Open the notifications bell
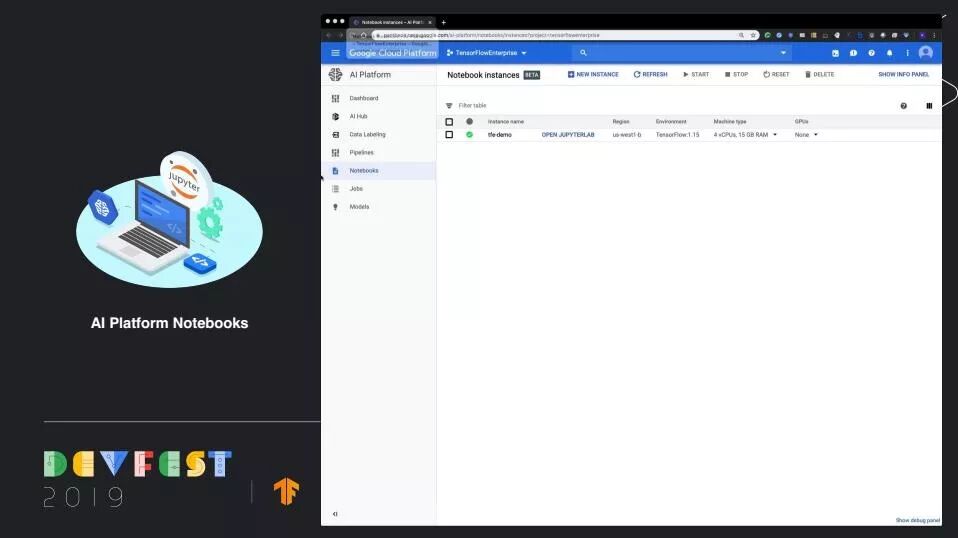This screenshot has width=958, height=538. coord(890,53)
